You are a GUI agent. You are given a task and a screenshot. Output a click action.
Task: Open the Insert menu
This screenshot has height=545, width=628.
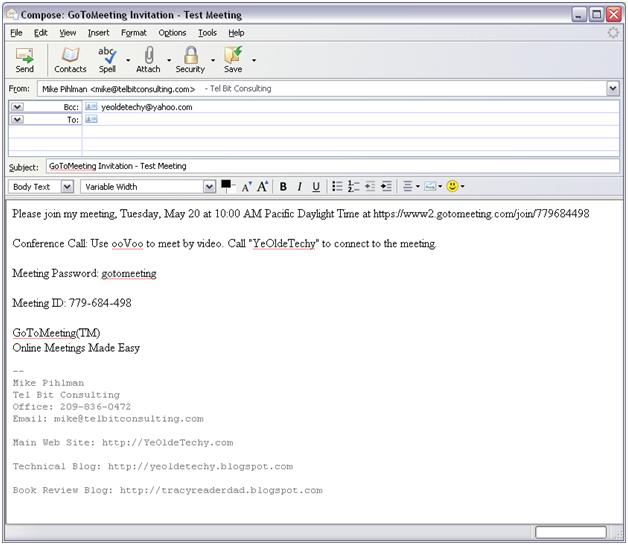(x=98, y=33)
